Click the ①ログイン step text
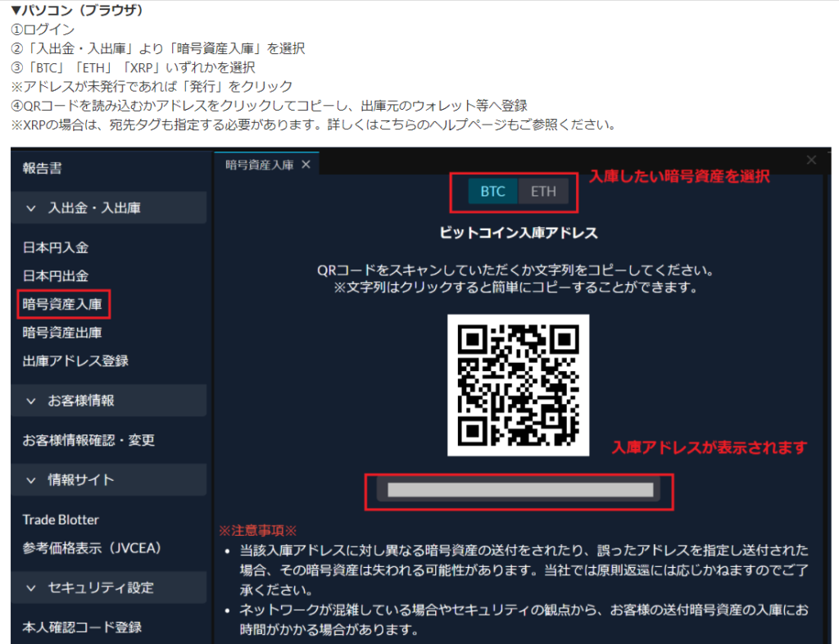This screenshot has height=644, width=839. pyautogui.click(x=43, y=29)
